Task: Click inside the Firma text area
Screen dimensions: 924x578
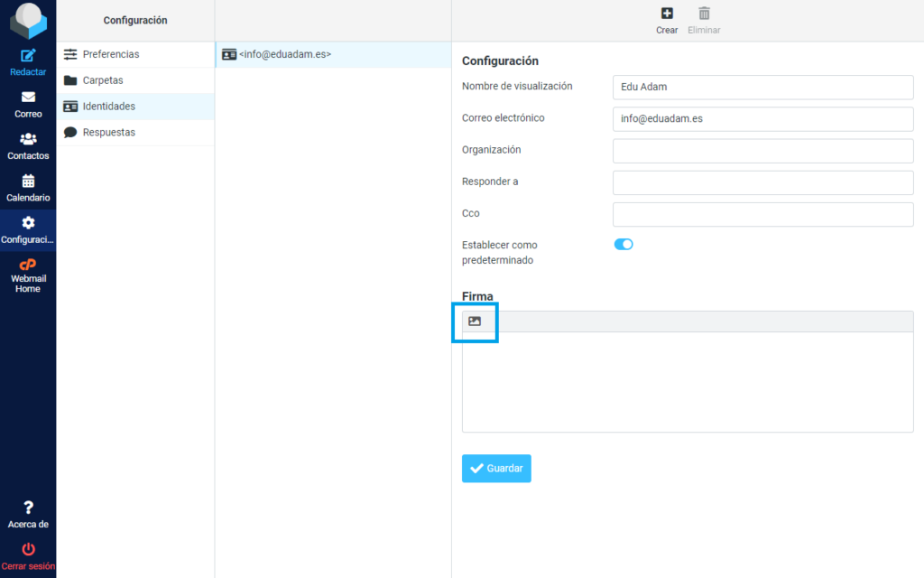Action: coord(687,381)
